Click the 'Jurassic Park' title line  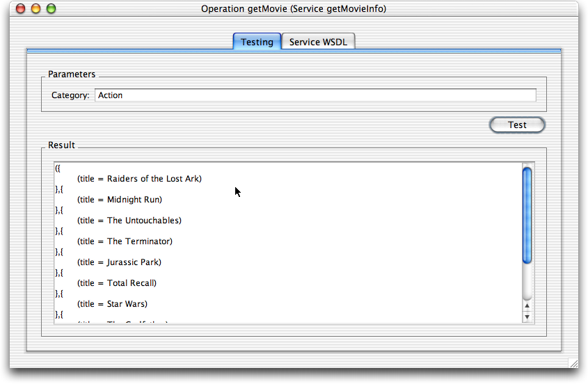(119, 262)
